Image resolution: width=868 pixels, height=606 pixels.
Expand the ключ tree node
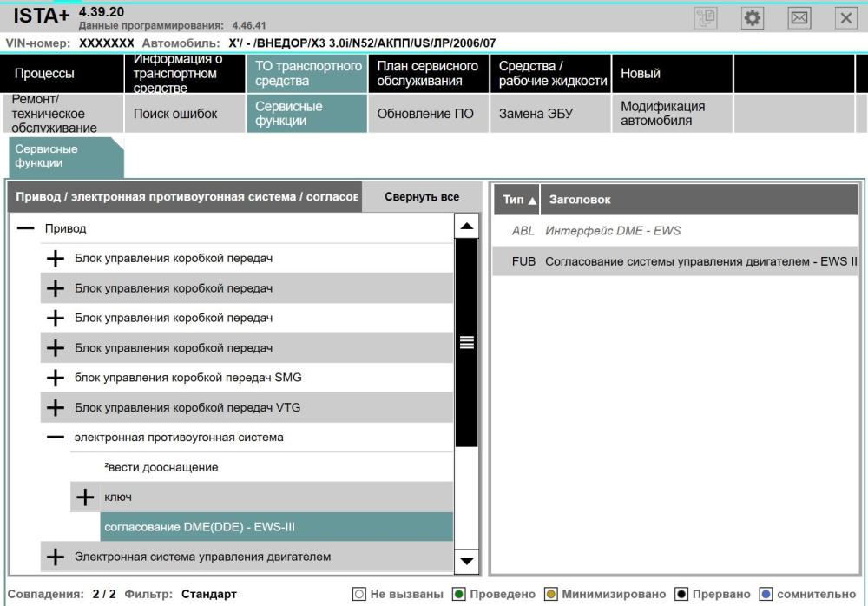click(x=85, y=497)
